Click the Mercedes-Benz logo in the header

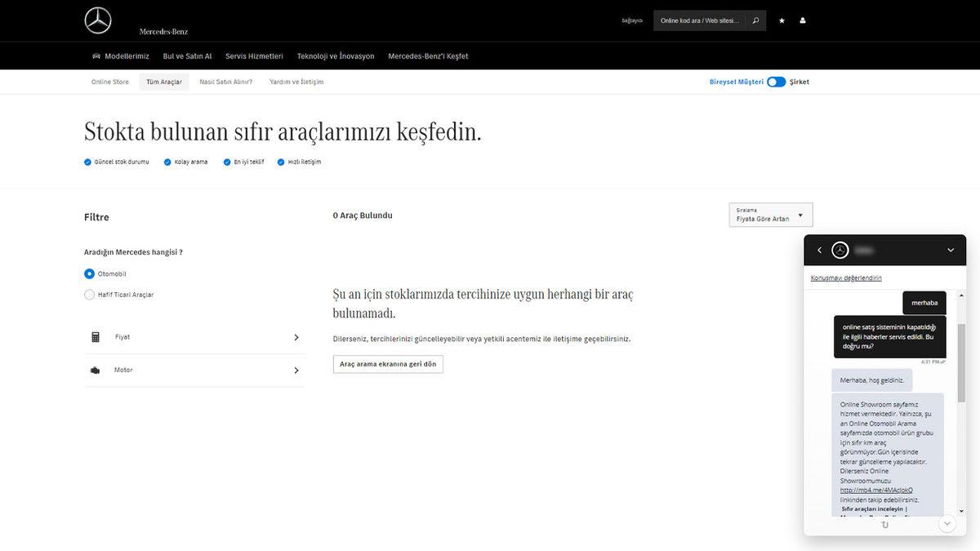(x=97, y=20)
